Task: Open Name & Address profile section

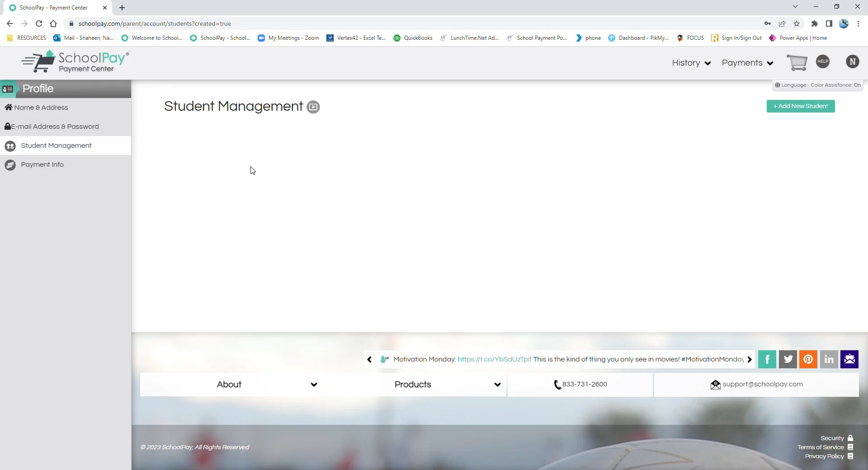Action: coord(66,108)
